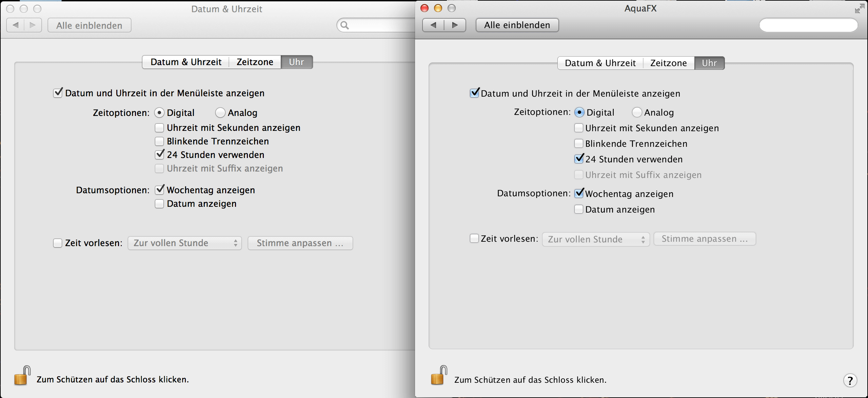The height and width of the screenshot is (398, 868).
Task: Enable Blinkende Trennzeichen in AquaFX window
Action: pyautogui.click(x=578, y=143)
